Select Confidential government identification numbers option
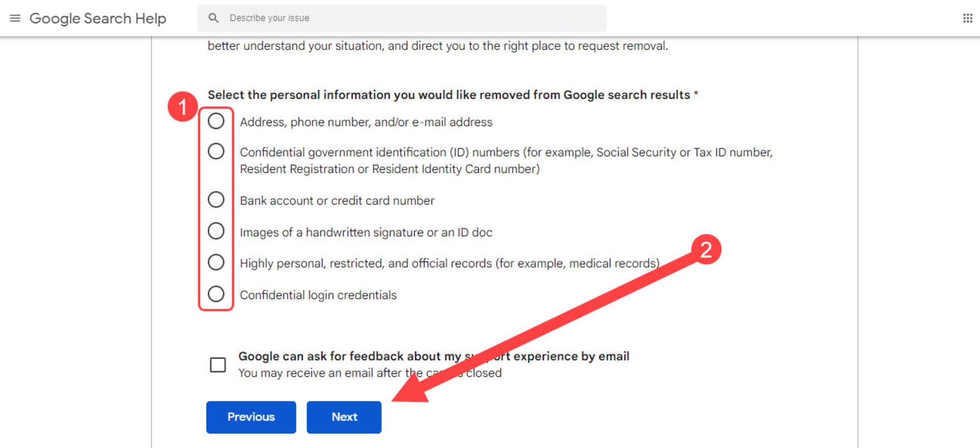 [x=216, y=151]
